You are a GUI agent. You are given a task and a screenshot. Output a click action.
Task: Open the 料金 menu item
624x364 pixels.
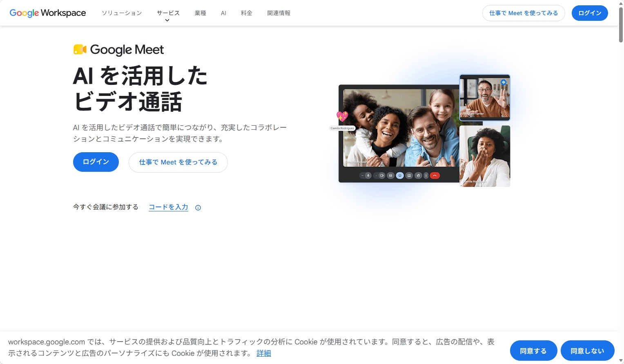(247, 13)
